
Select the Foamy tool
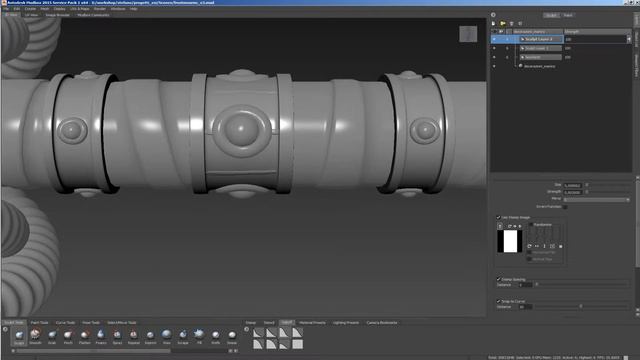click(x=101, y=336)
